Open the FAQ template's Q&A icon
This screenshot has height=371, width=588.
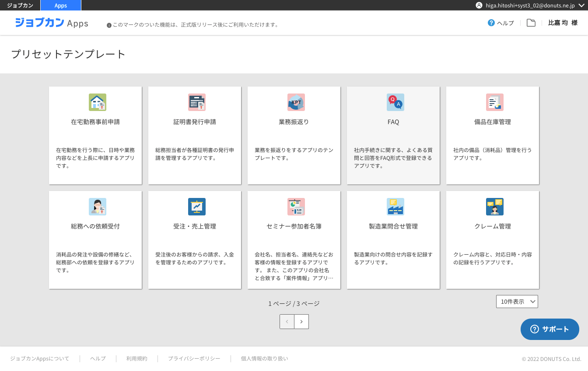tap(395, 102)
